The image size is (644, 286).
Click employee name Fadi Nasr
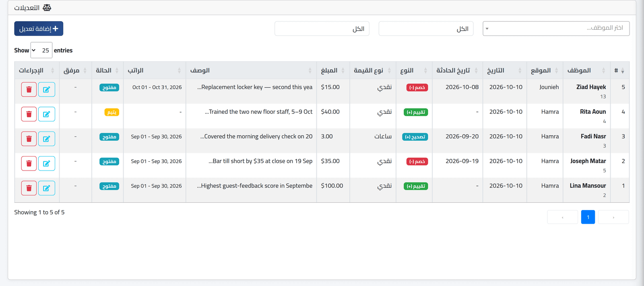(x=593, y=136)
